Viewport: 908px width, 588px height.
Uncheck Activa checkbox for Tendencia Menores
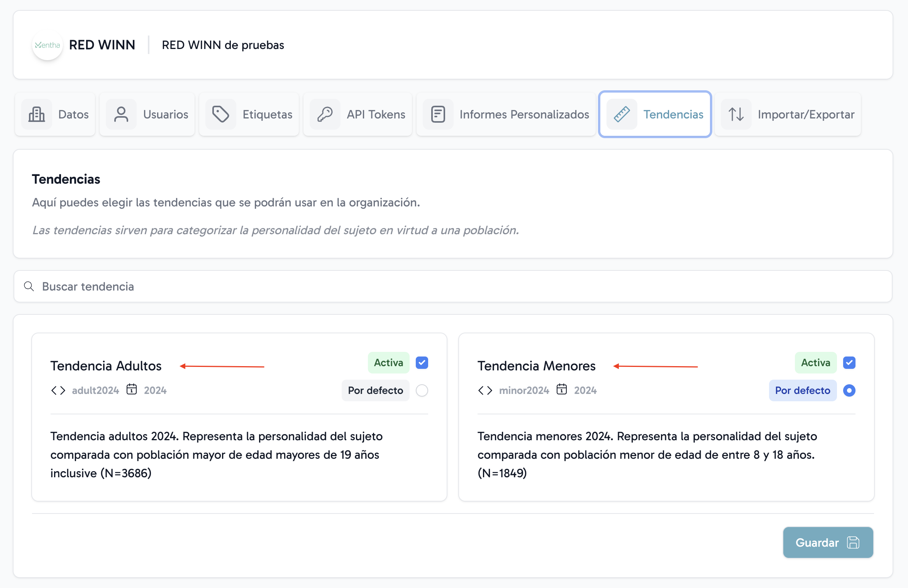(849, 363)
